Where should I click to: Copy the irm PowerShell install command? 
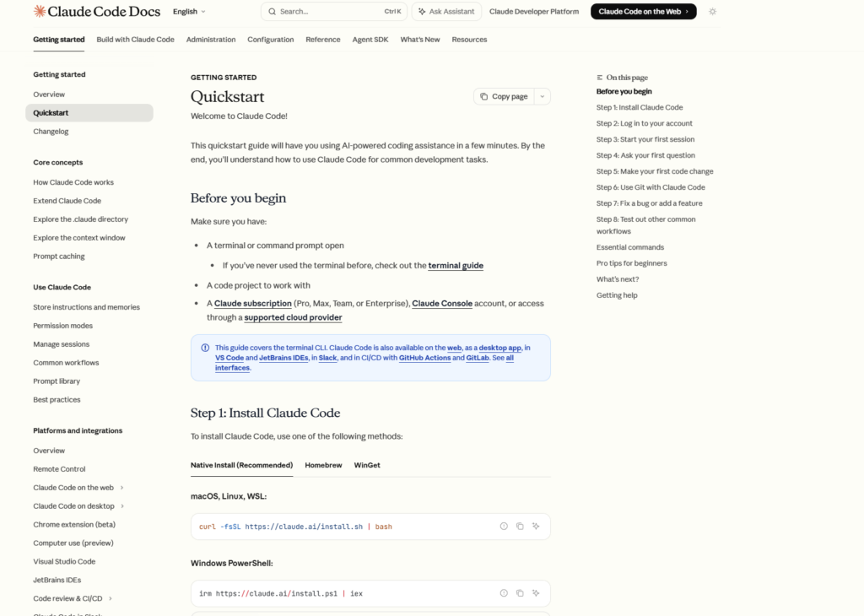tap(520, 593)
